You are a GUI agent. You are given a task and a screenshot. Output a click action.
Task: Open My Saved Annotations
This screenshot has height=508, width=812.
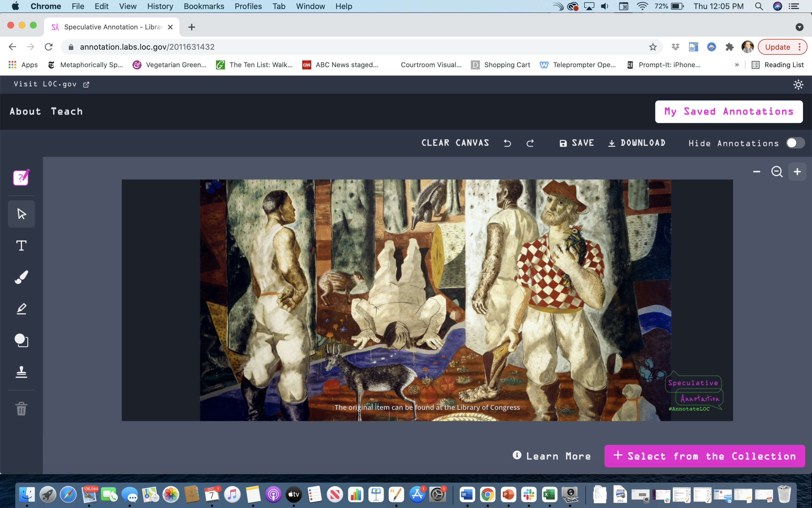click(x=729, y=111)
